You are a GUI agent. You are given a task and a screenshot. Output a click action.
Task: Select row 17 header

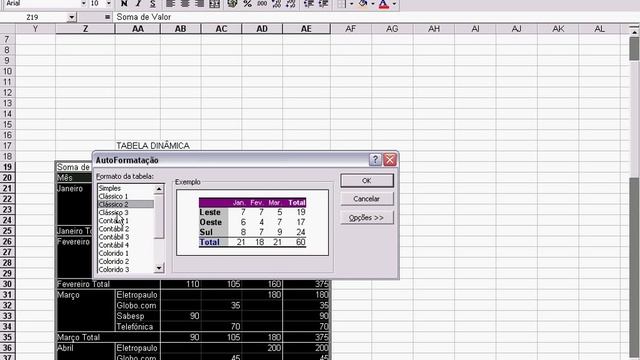pos(7,146)
